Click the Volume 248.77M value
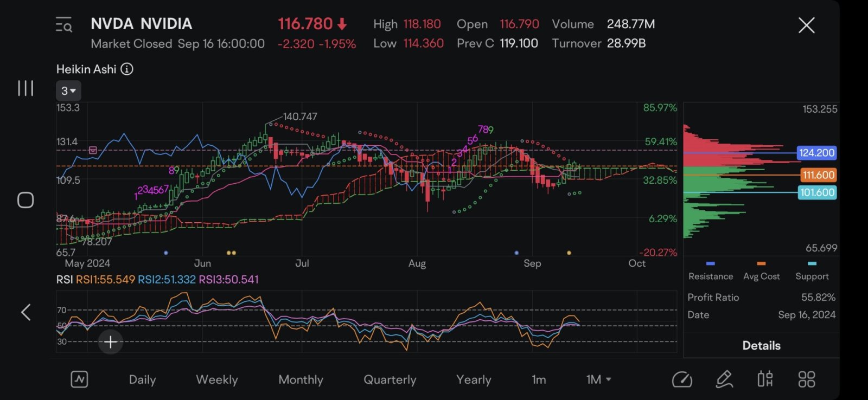Viewport: 868px width, 400px height. [631, 24]
